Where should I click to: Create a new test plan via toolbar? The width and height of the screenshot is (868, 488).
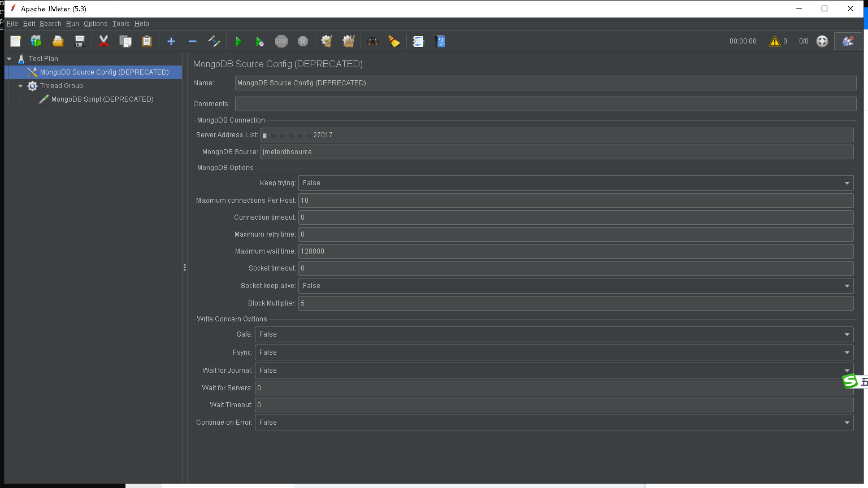point(15,41)
